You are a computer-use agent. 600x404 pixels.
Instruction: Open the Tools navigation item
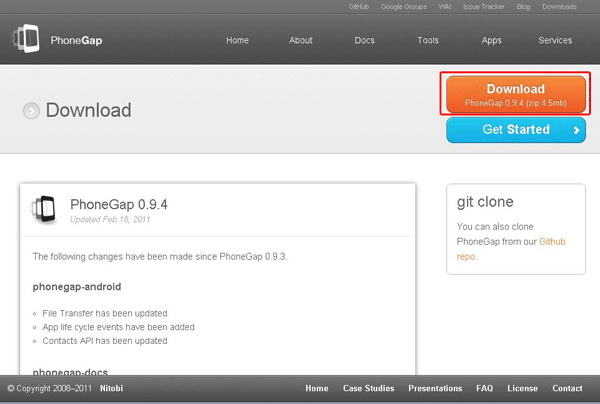point(428,40)
